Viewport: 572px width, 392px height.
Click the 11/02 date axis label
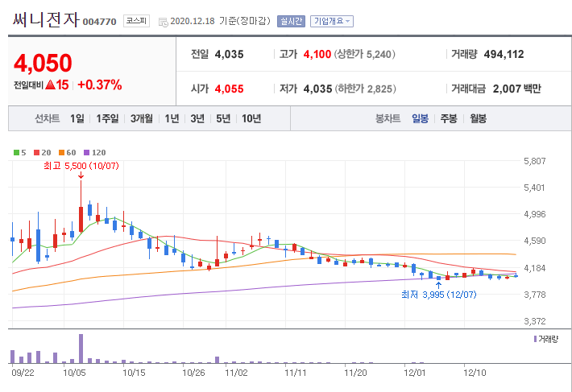coord(236,373)
